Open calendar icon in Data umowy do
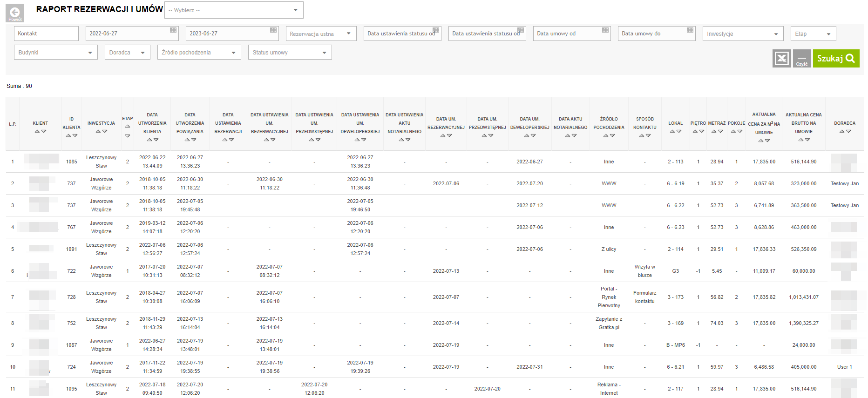868x398 pixels. click(690, 30)
